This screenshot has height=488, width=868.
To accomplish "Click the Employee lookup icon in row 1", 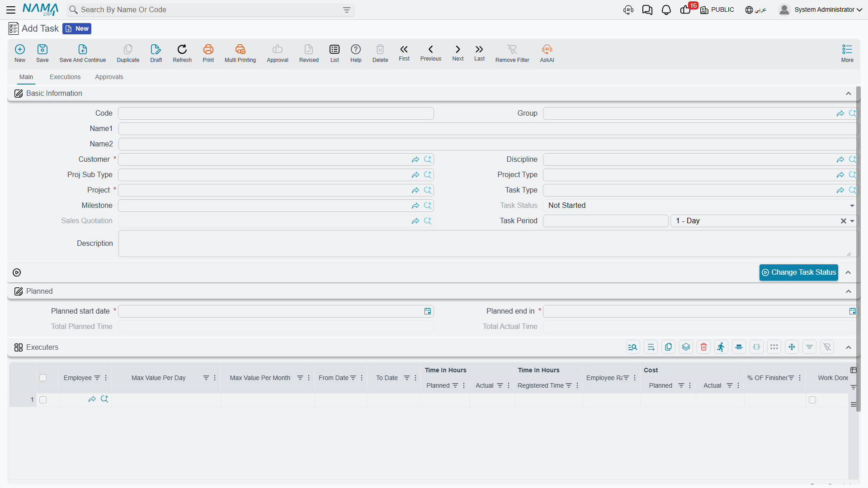I will point(104,399).
